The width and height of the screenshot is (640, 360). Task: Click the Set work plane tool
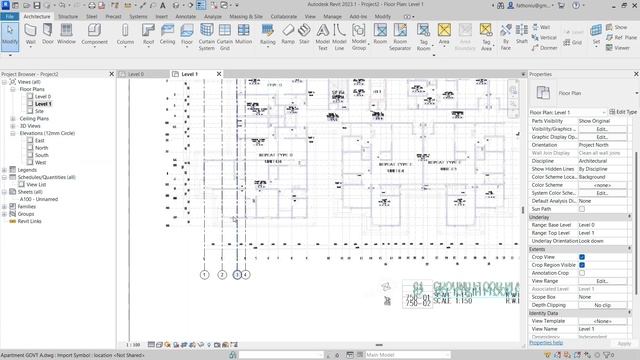596,34
